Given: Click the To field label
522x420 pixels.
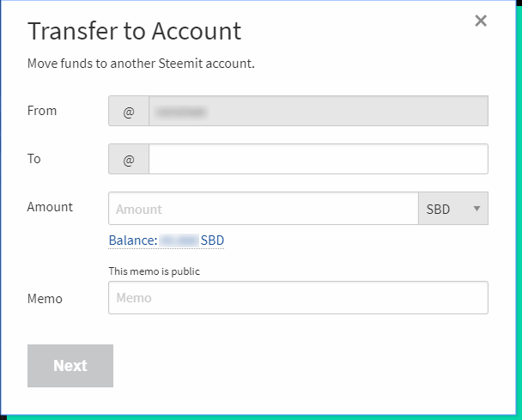Looking at the screenshot, I should tap(34, 159).
